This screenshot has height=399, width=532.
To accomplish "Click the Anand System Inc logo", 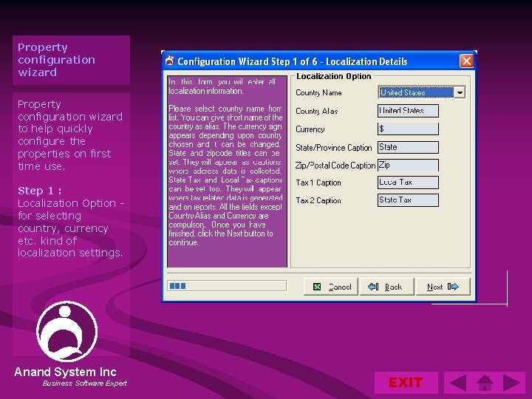I will 66,332.
